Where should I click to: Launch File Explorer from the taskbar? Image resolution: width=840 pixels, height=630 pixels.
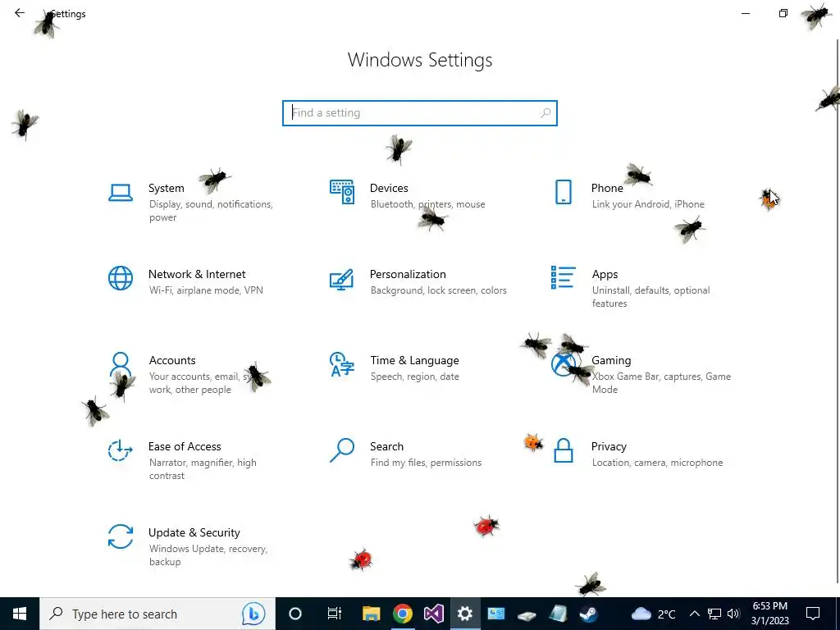point(372,614)
